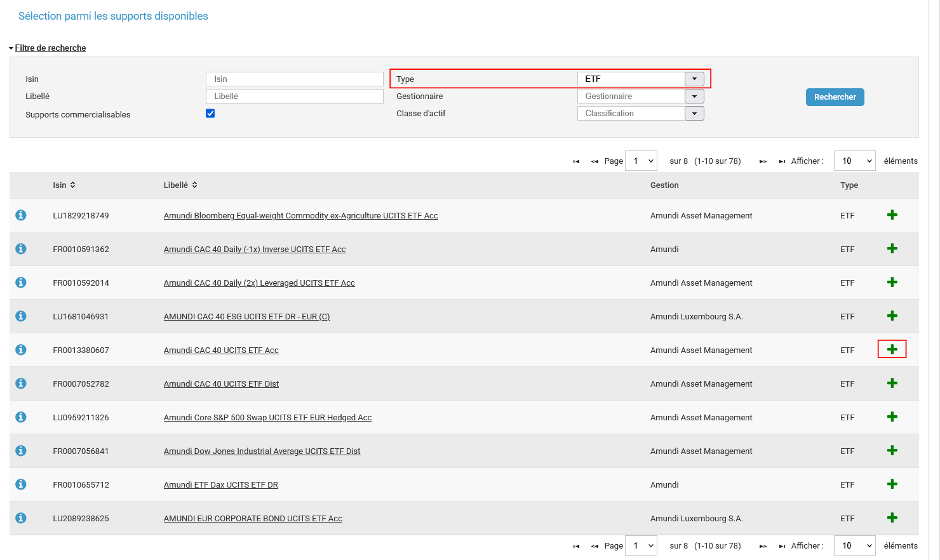Go to next page using top pager arrow

[763, 161]
